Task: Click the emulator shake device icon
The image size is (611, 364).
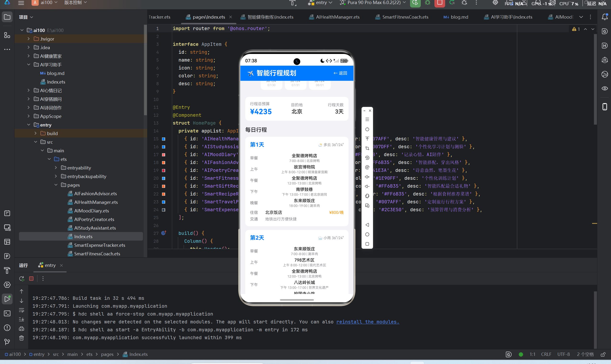Action: (x=367, y=196)
